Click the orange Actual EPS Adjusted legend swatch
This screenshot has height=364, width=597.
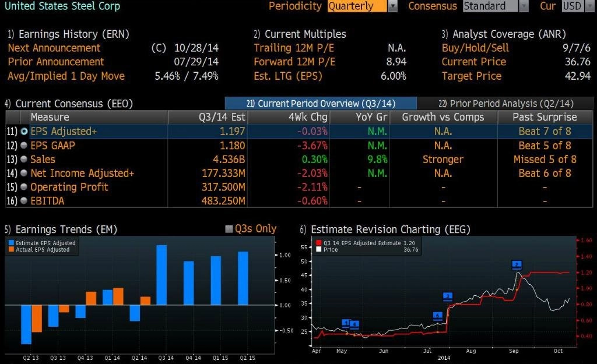[11, 249]
